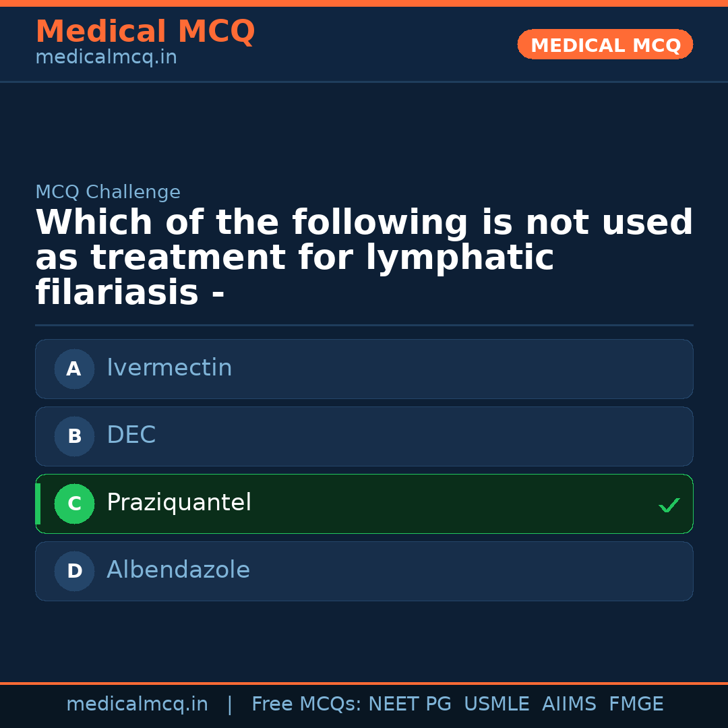Viewport: 728px width, 728px height.
Task: Select the DEC answer option
Action: (364, 436)
